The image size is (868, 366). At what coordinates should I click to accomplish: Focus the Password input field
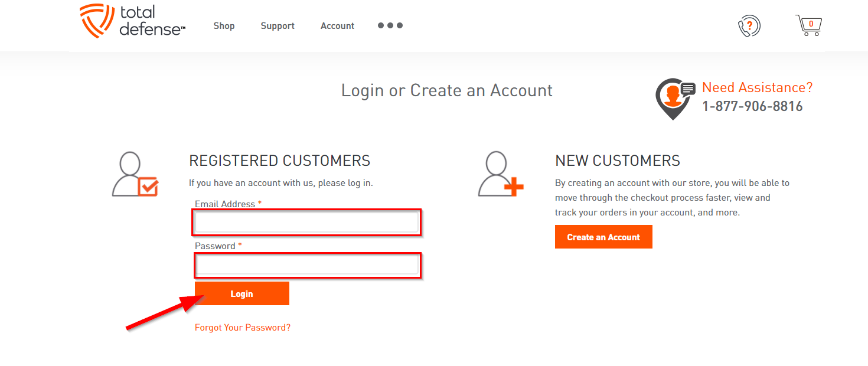tap(307, 265)
